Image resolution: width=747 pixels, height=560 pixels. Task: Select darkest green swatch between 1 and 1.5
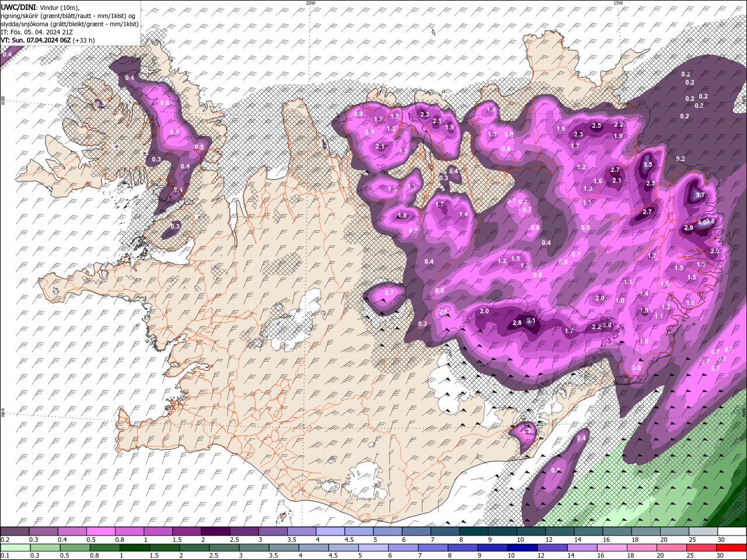coord(134,548)
